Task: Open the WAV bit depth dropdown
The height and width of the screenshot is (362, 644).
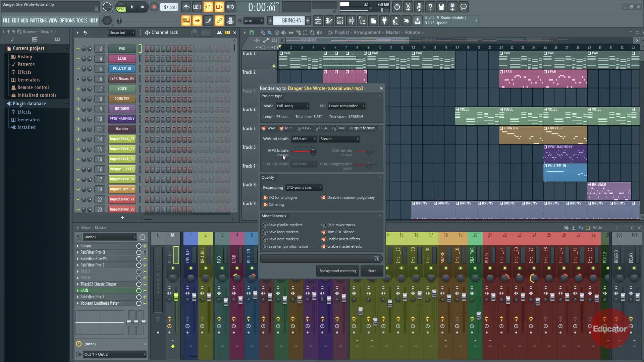Action: 304,139
